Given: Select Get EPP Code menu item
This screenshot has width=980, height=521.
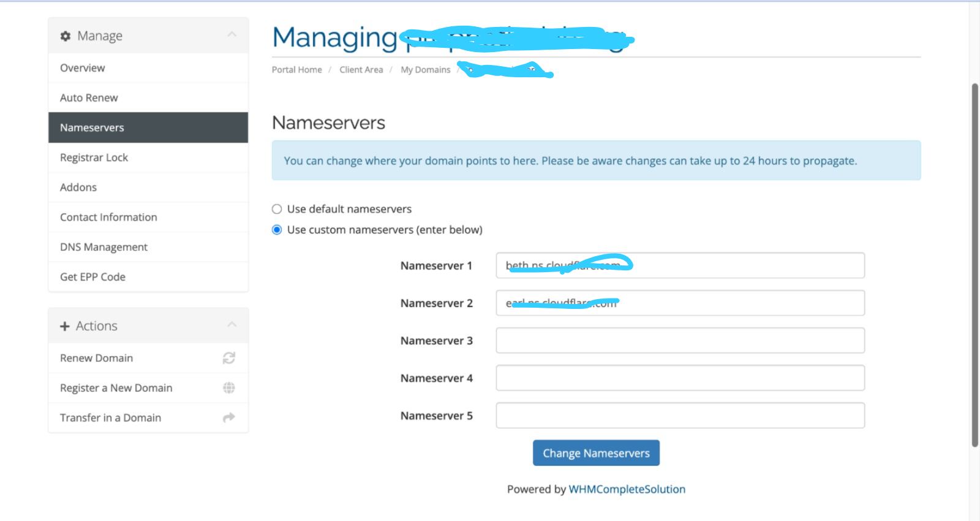Looking at the screenshot, I should (92, 277).
